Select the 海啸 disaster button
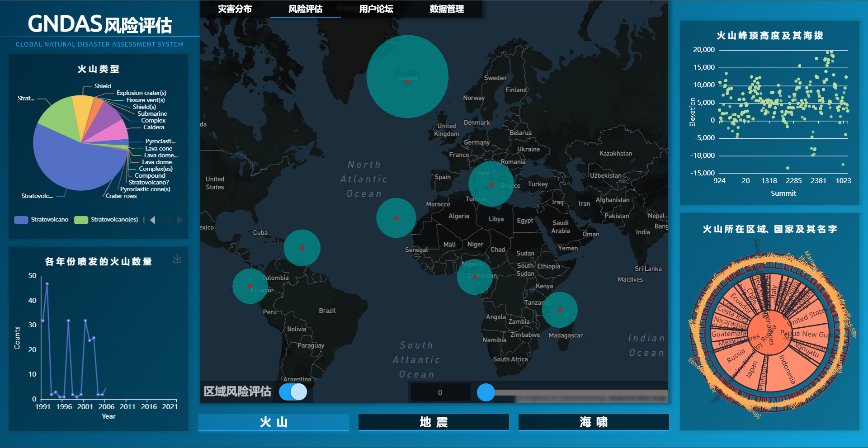 pos(594,422)
